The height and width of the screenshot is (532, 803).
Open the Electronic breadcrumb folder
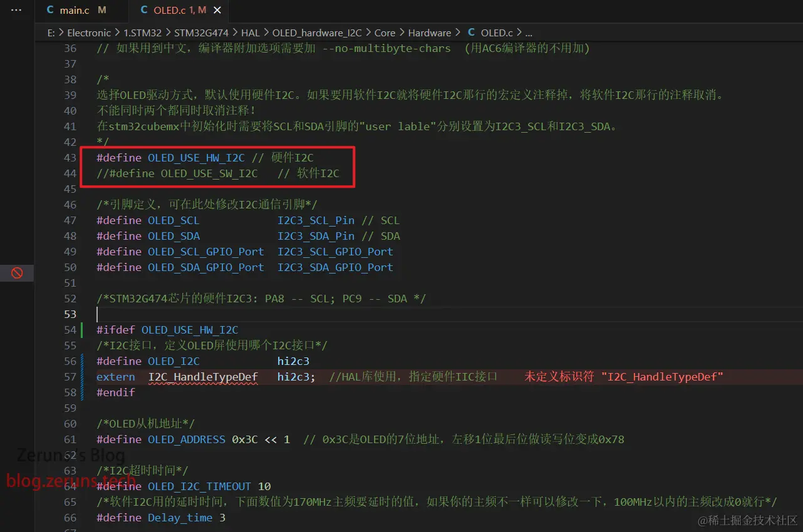click(x=89, y=33)
